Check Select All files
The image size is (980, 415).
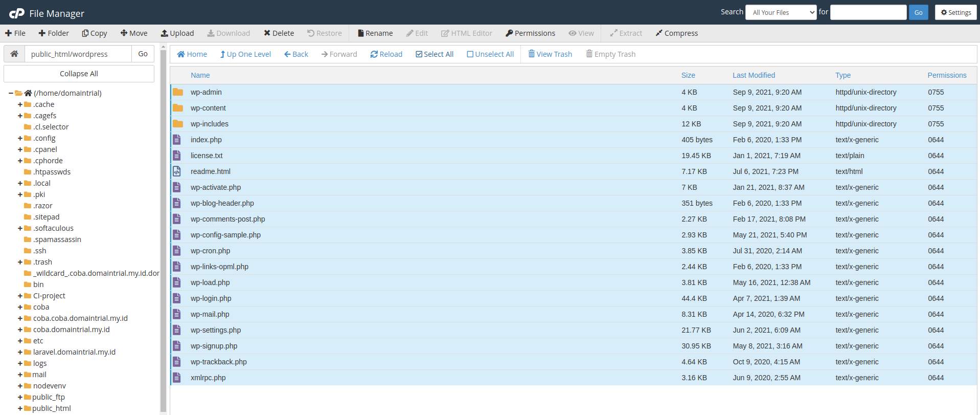[x=419, y=54]
